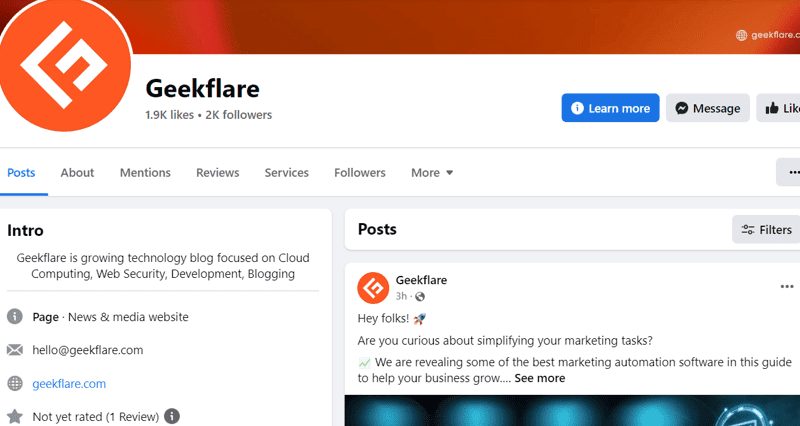Click the Not yet rated (1 Review) text
Image resolution: width=800 pixels, height=426 pixels.
coord(95,417)
